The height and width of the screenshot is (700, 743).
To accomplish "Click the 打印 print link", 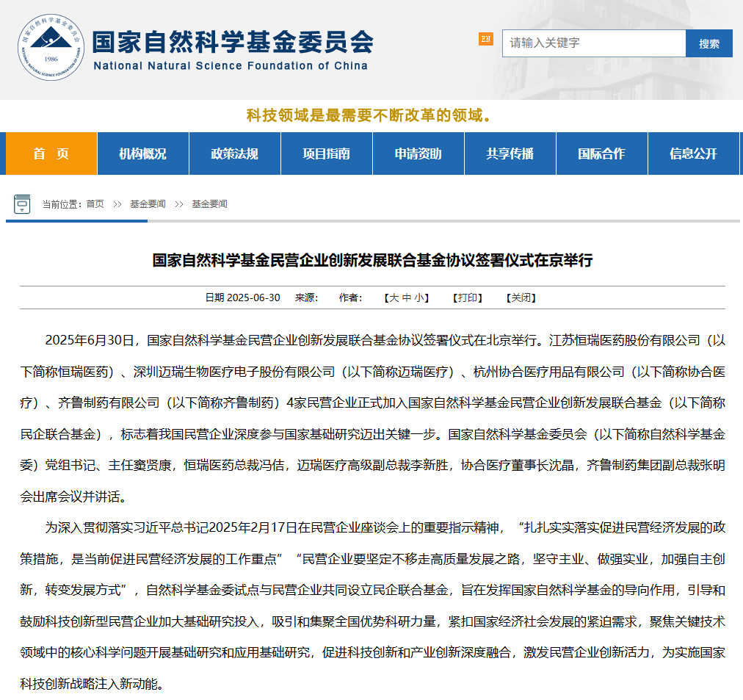I will coord(468,297).
